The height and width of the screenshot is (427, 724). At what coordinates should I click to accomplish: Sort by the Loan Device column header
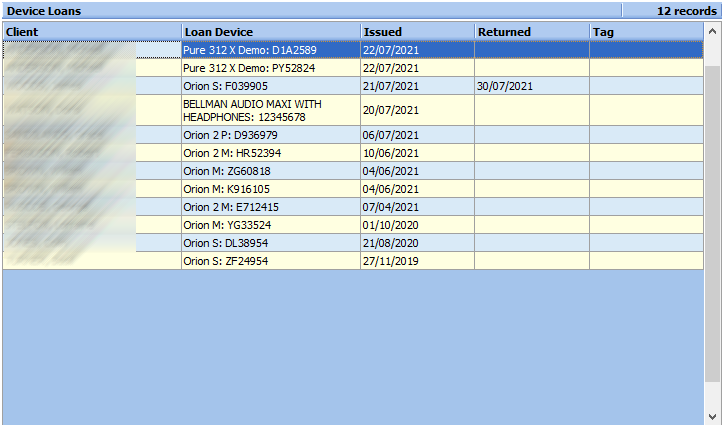[271, 32]
